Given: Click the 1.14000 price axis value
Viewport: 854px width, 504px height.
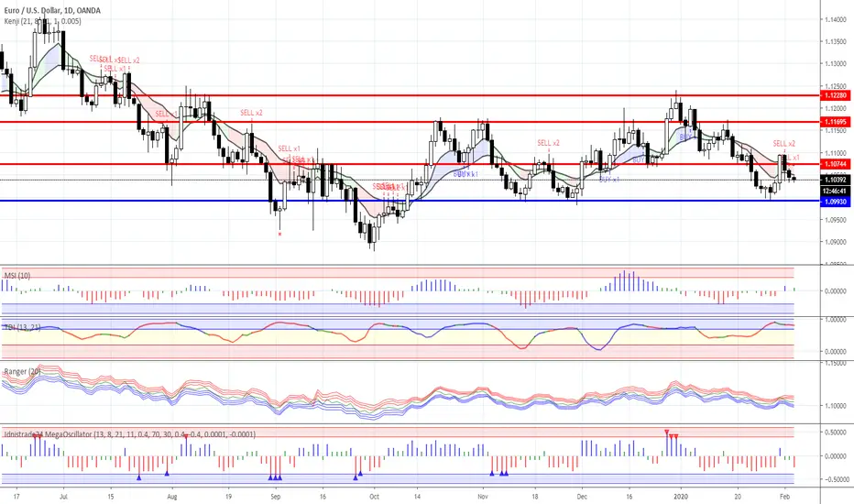Looking at the screenshot, I should (836, 19).
